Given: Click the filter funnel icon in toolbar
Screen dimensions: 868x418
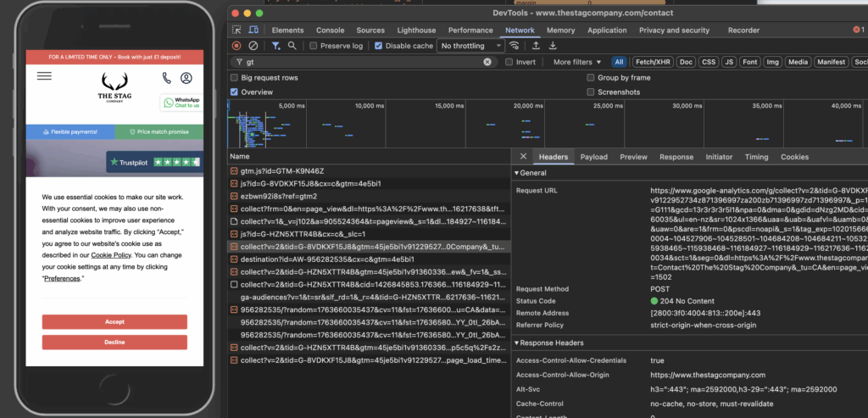Looking at the screenshot, I should pos(276,46).
